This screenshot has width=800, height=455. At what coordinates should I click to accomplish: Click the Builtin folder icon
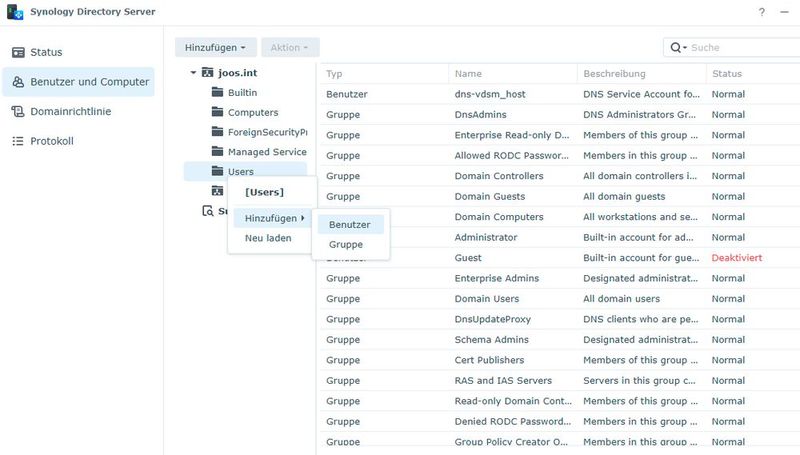pyautogui.click(x=217, y=92)
